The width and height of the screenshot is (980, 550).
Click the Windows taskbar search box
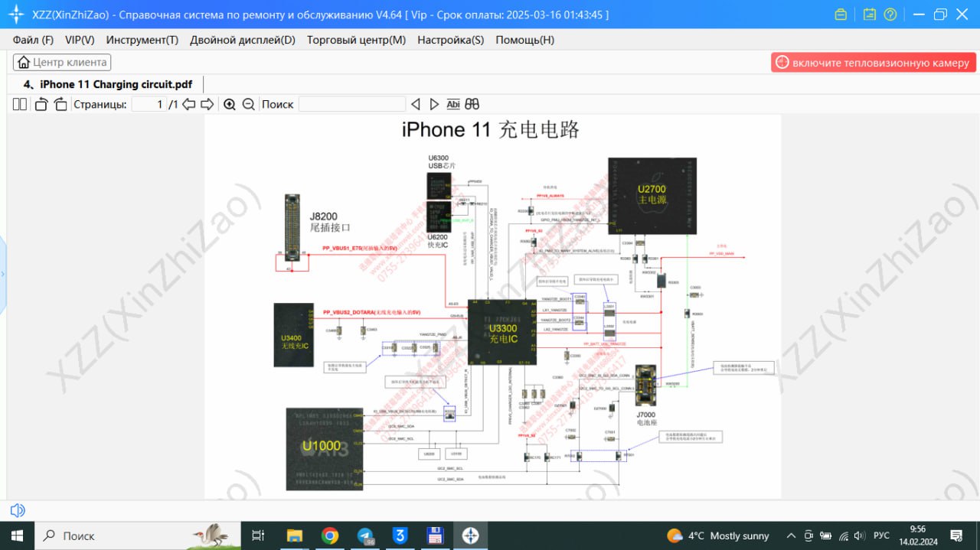pos(138,535)
